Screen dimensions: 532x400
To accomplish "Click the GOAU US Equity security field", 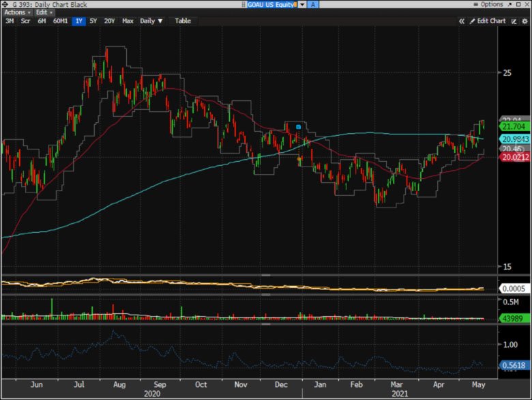I will click(x=272, y=4).
